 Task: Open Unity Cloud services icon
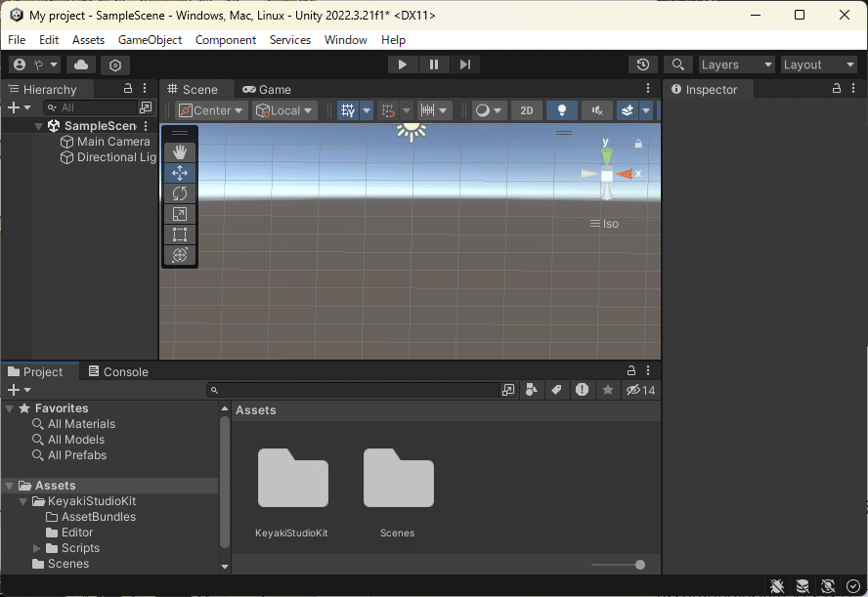click(x=81, y=64)
